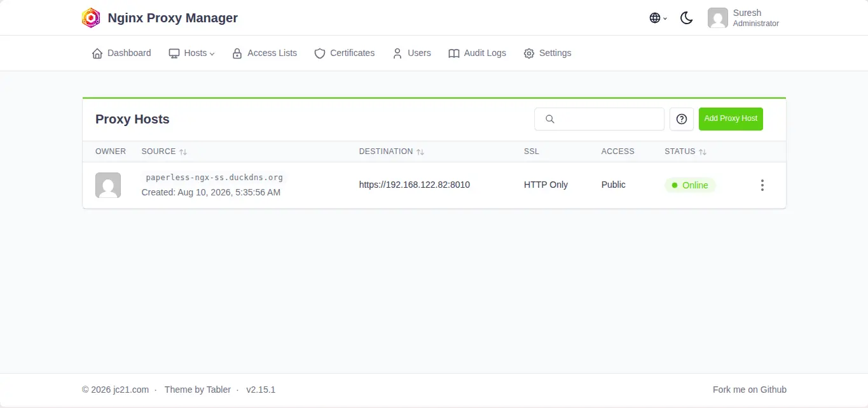Click the OWNER column header
The height and width of the screenshot is (408, 868).
point(111,151)
